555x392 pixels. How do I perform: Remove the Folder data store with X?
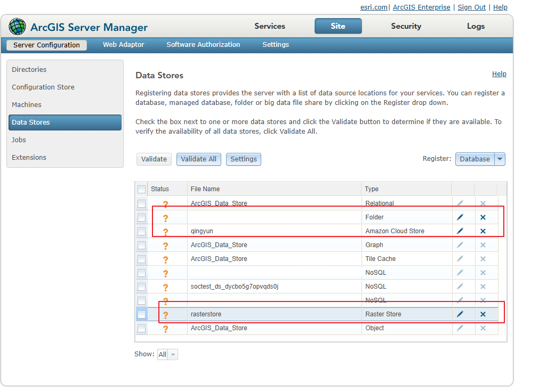click(x=483, y=217)
